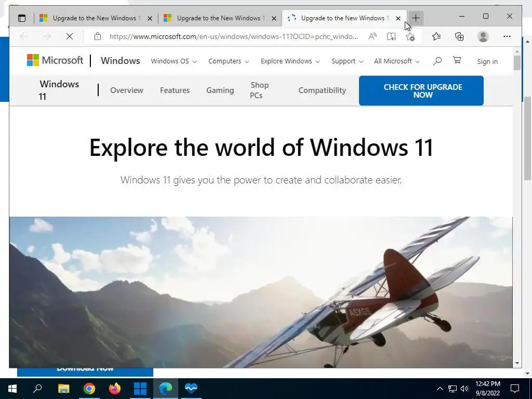Go to the Gaming section
Viewport: 532px width, 399px height.
pos(220,90)
